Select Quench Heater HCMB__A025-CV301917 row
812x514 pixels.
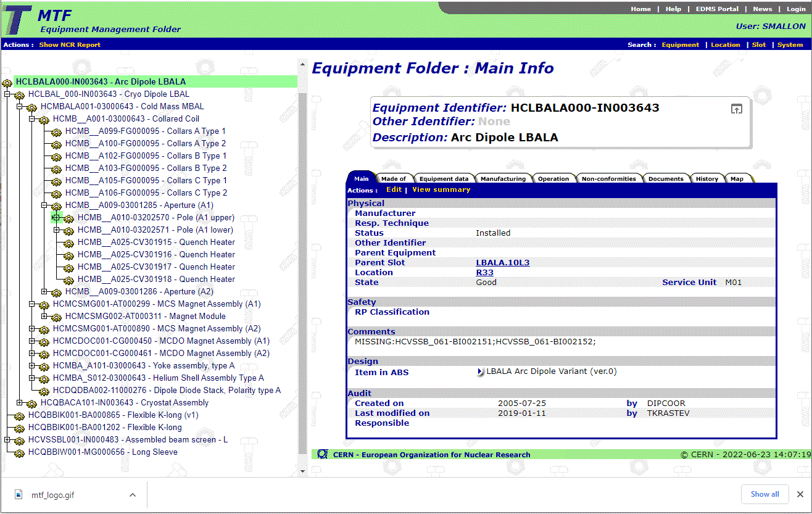[156, 267]
